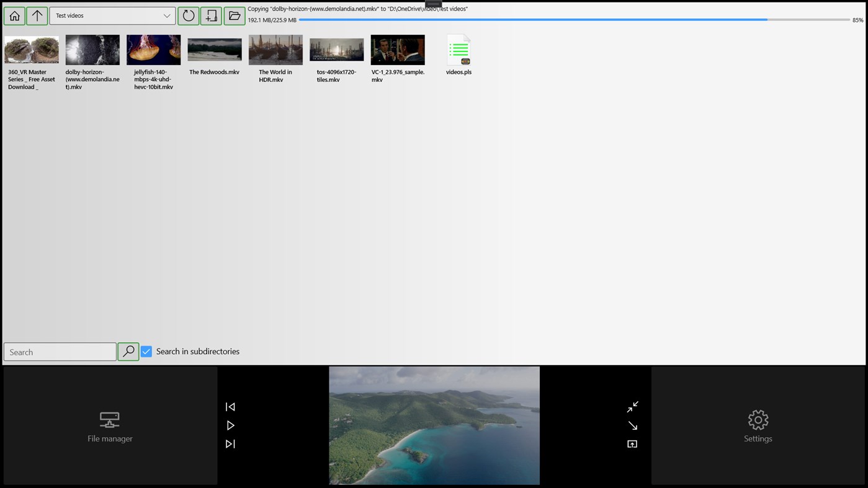Viewport: 868px width, 488px height.
Task: Click the search magnifier icon
Action: (128, 351)
